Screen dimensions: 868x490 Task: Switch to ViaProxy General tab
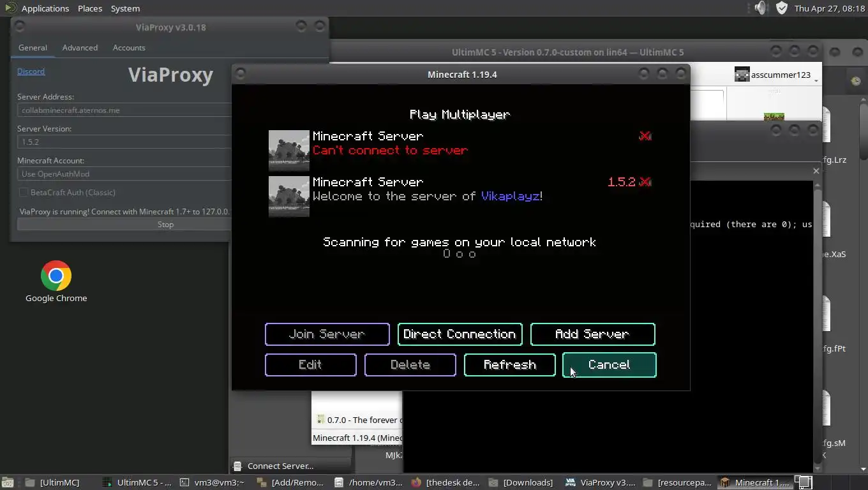point(33,48)
